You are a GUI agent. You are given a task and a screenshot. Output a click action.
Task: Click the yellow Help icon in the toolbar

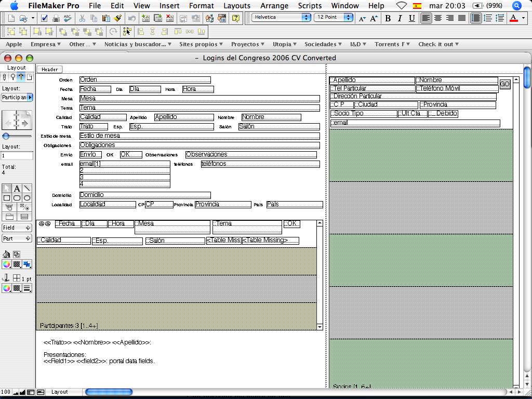236,18
